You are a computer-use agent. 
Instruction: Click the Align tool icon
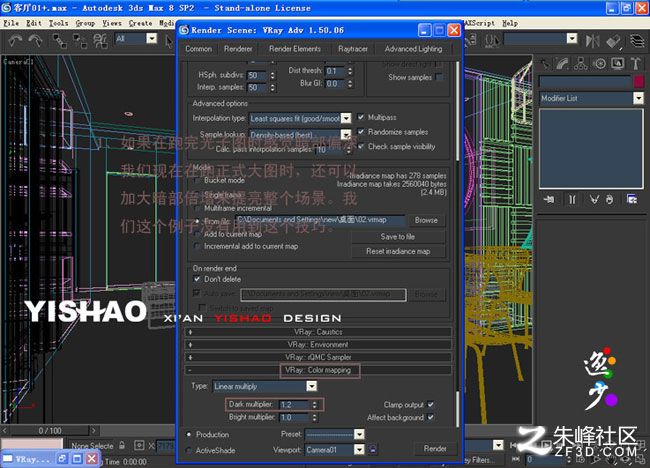613,41
